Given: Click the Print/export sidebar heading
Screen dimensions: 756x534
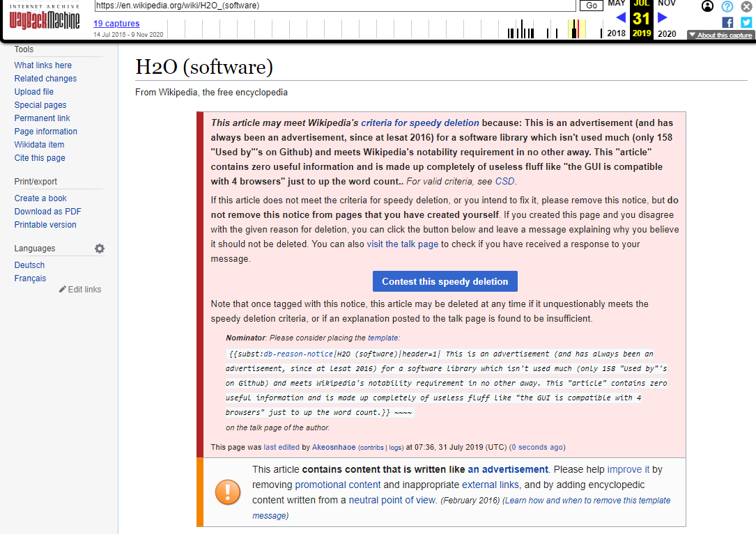Looking at the screenshot, I should click(36, 182).
